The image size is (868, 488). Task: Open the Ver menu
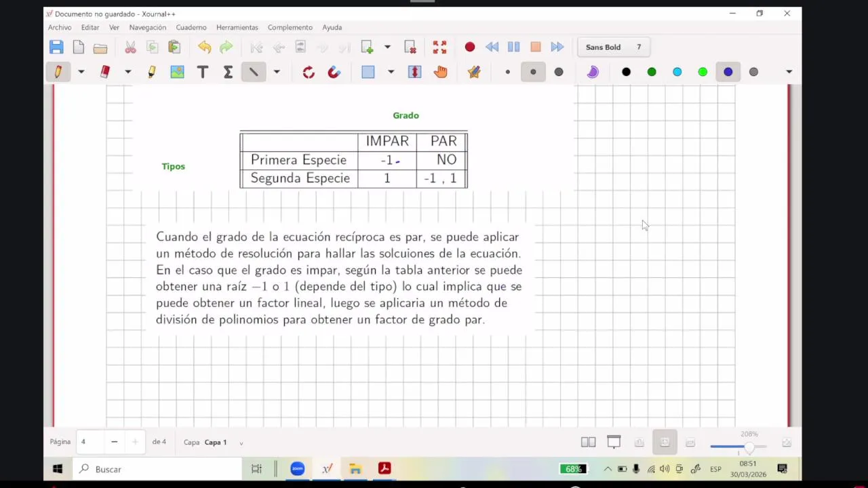(114, 28)
